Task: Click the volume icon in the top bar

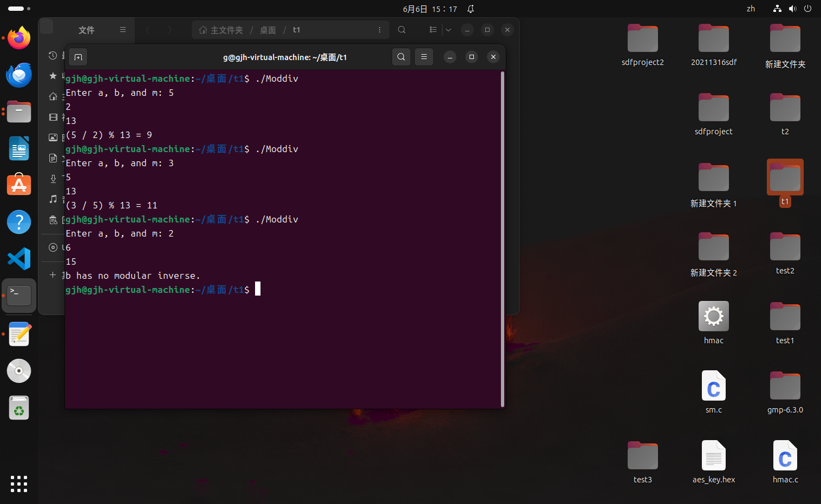Action: (792, 9)
